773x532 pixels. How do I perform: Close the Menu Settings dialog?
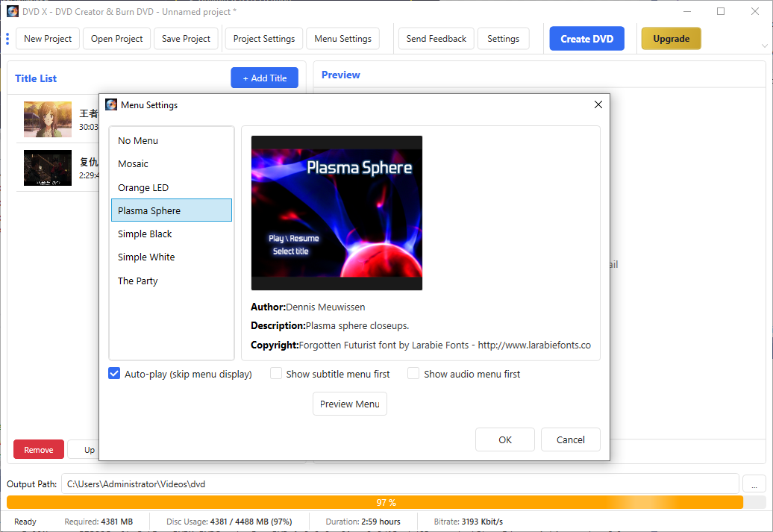coord(598,104)
